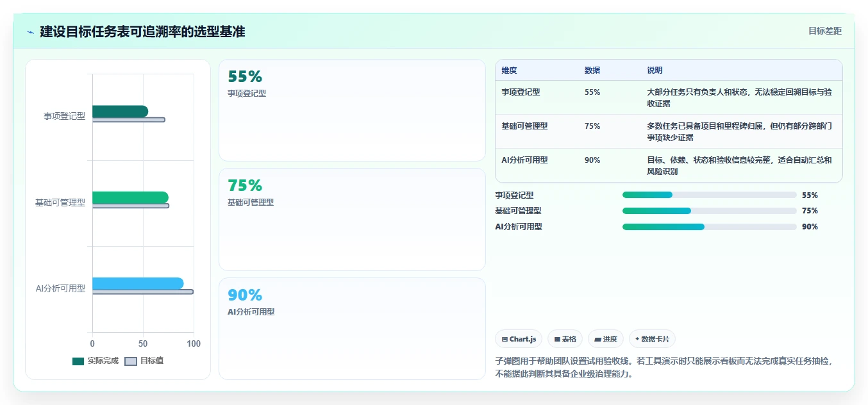
Task: Click the AI分析可用型 chart axis label
Action: (x=60, y=289)
